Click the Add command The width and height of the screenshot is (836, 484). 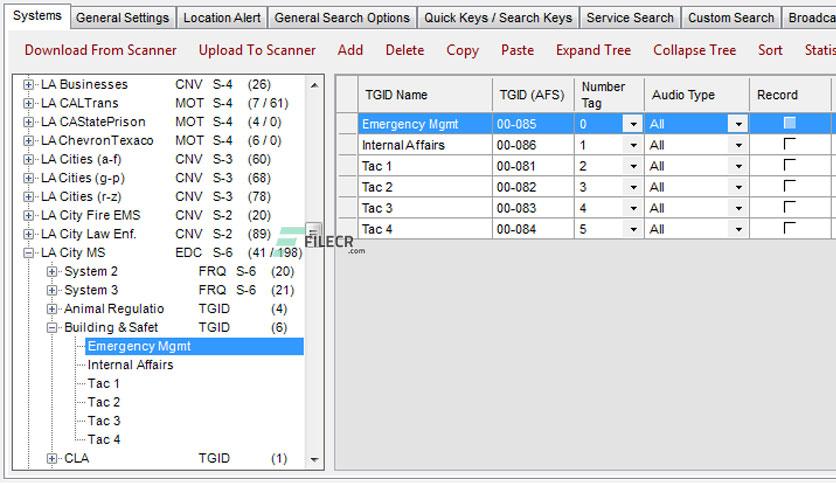tap(350, 50)
